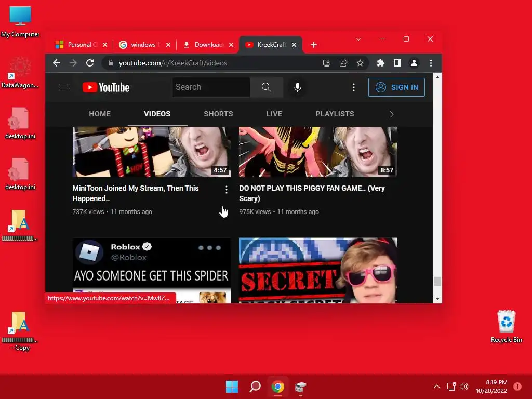Screen dimensions: 532x399
Task: Close the Download tab
Action: click(231, 45)
